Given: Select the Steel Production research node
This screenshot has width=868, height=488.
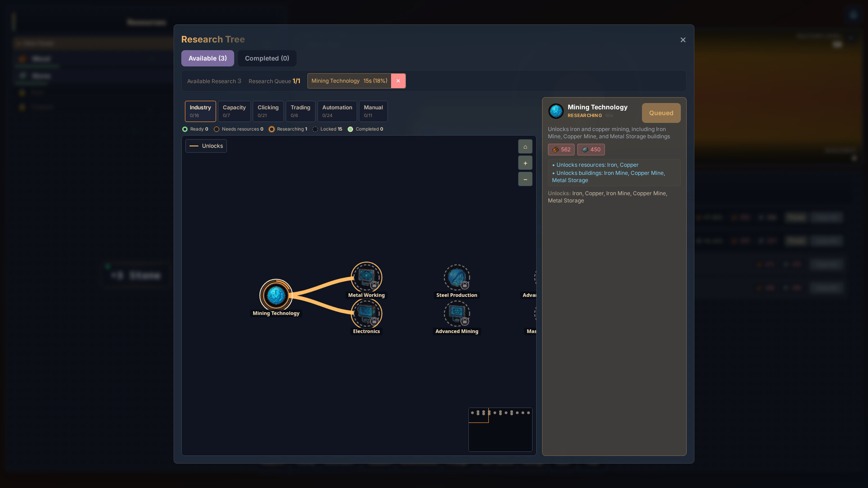Looking at the screenshot, I should [x=457, y=277].
